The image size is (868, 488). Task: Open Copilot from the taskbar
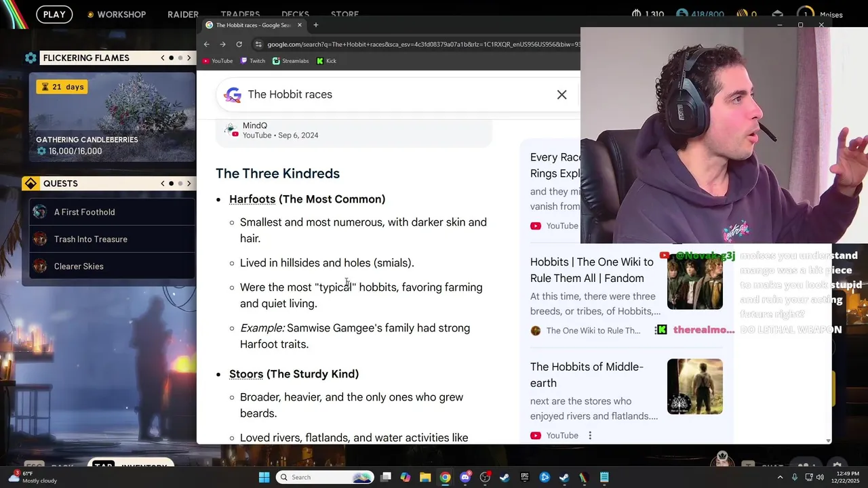coord(406,477)
